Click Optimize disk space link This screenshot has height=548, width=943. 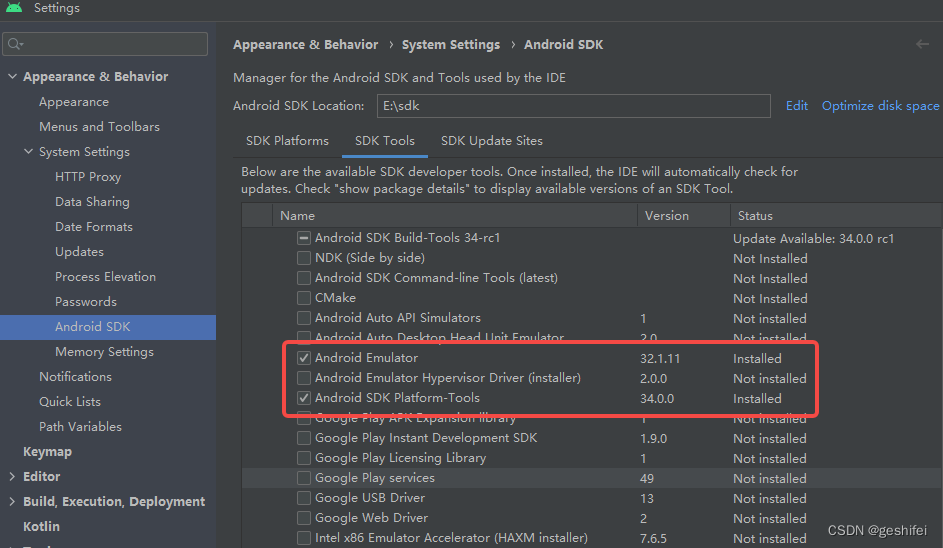pyautogui.click(x=880, y=106)
